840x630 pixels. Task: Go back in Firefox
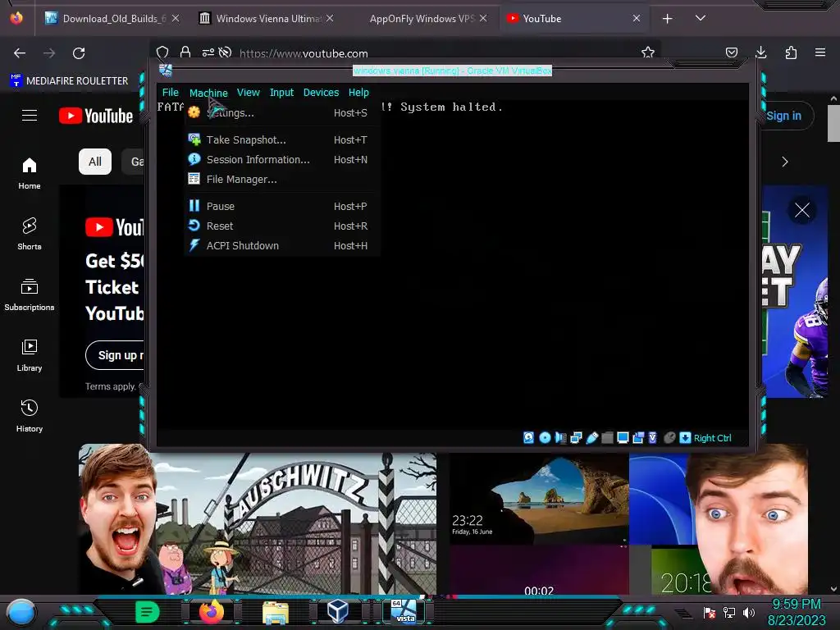tap(20, 53)
